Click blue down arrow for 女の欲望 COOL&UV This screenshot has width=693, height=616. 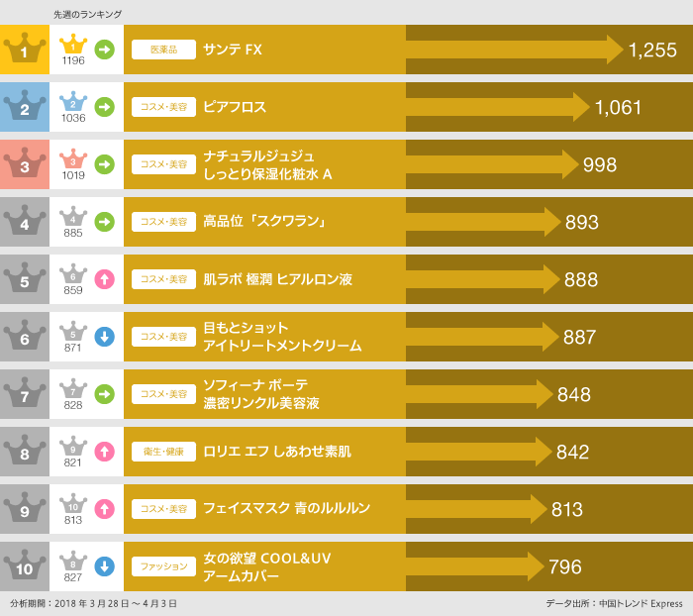[x=104, y=566]
